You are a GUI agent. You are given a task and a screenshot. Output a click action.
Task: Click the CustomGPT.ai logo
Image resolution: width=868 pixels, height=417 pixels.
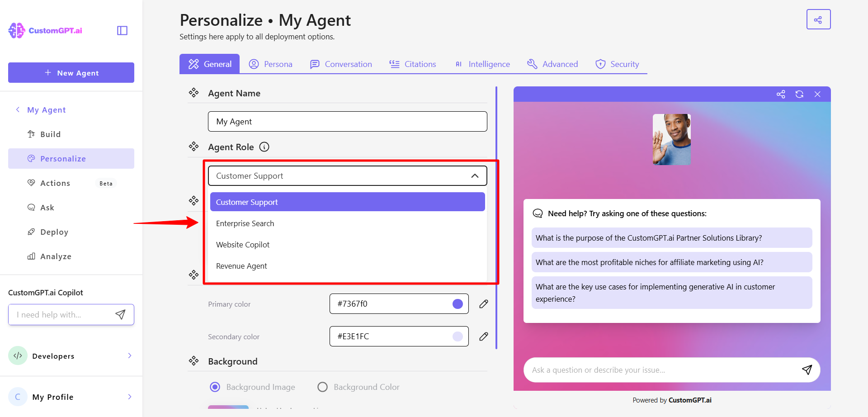point(45,30)
